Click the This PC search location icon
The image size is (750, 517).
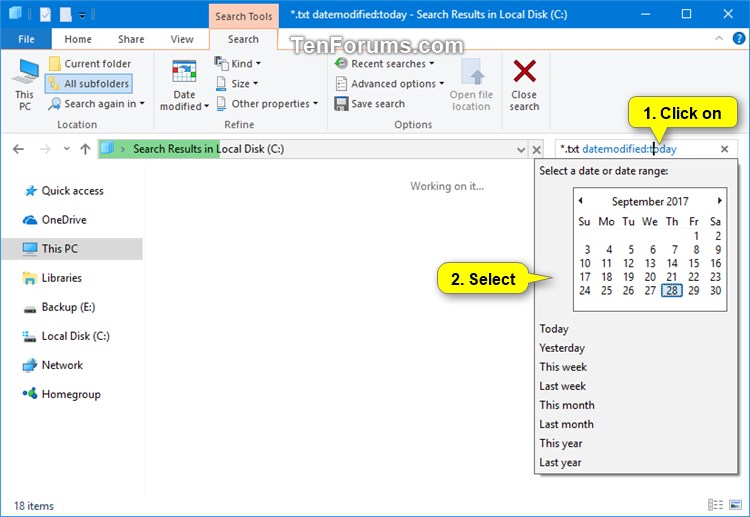(24, 85)
